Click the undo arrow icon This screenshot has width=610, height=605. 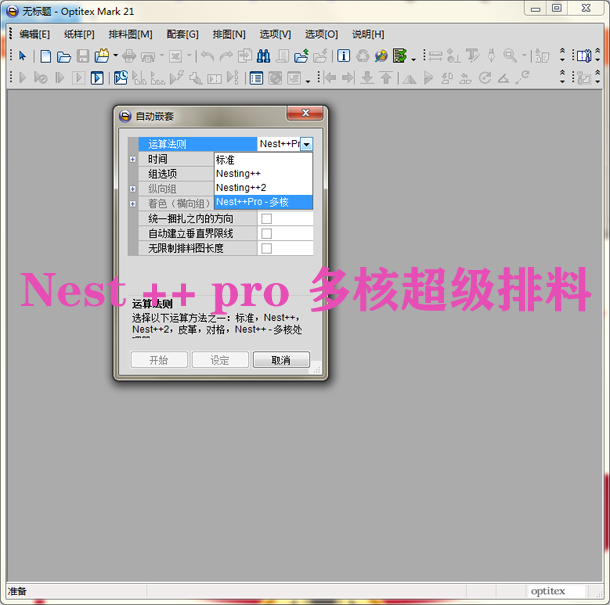point(208,57)
